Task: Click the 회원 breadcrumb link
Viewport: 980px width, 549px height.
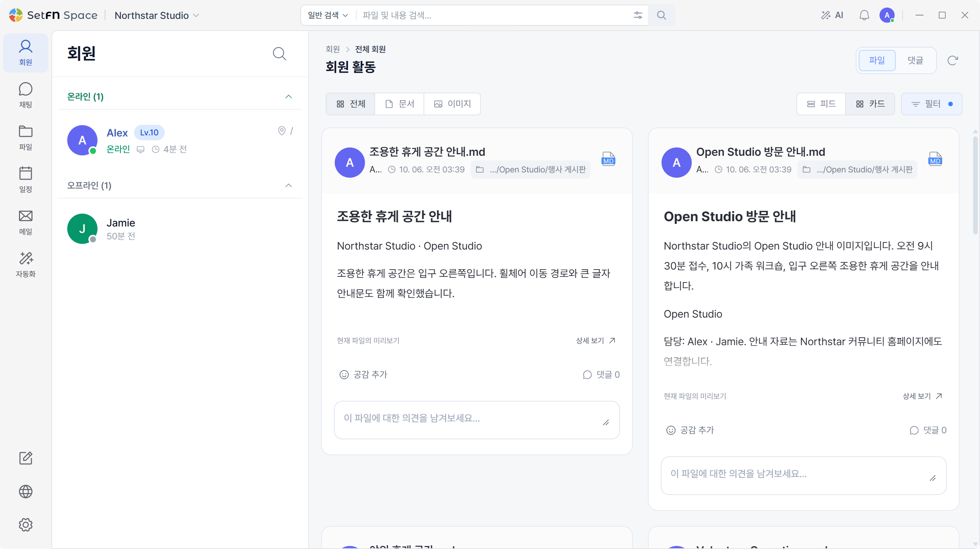Action: tap(332, 49)
